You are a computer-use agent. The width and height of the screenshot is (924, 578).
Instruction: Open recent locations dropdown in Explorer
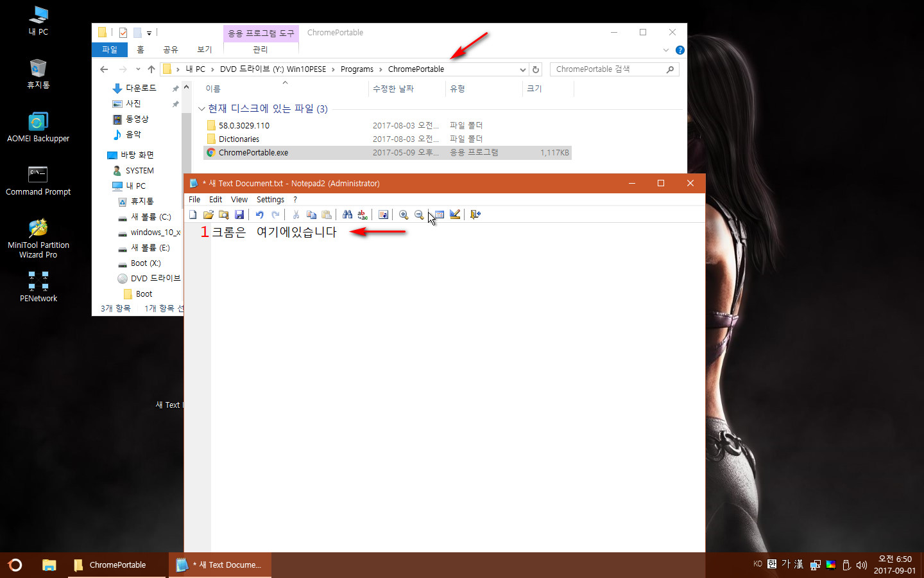pos(138,69)
